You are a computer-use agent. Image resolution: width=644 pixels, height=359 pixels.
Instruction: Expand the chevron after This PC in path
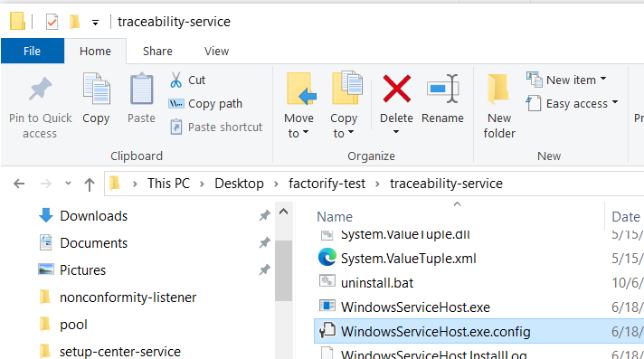pos(202,184)
